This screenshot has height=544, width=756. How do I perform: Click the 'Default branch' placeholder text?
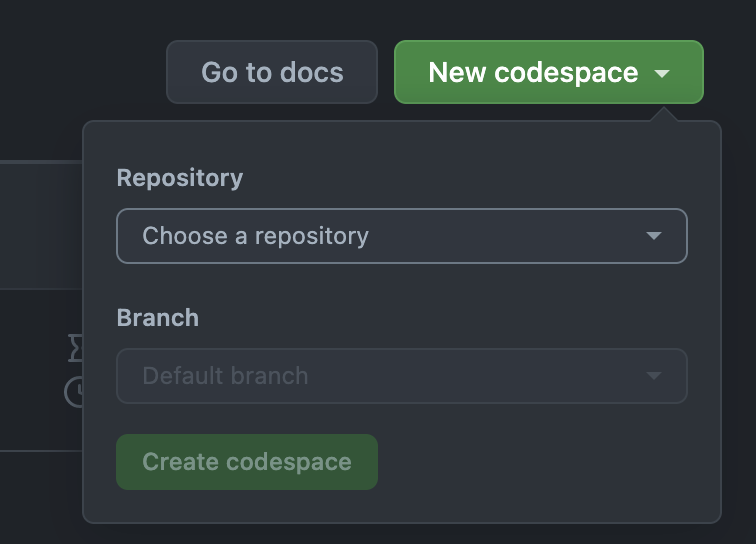click(x=225, y=376)
